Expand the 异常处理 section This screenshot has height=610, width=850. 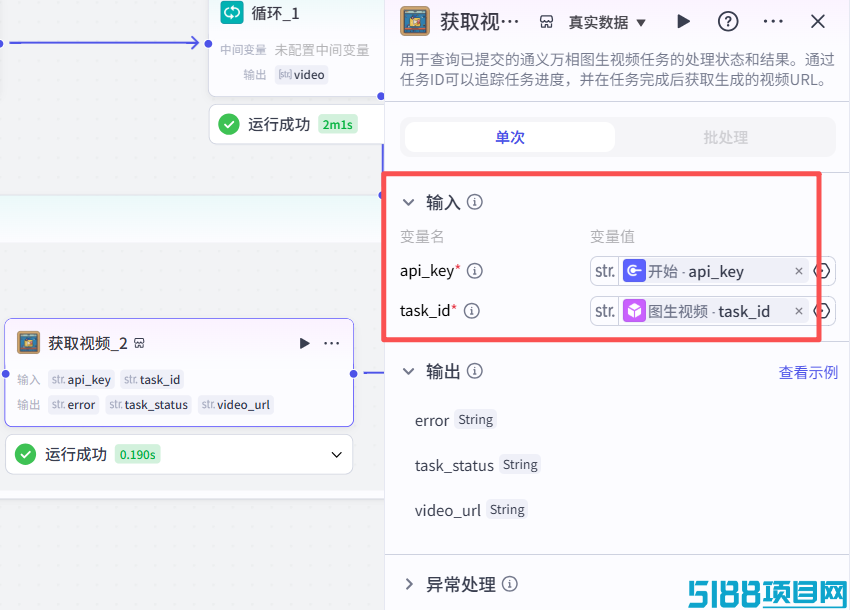[409, 585]
